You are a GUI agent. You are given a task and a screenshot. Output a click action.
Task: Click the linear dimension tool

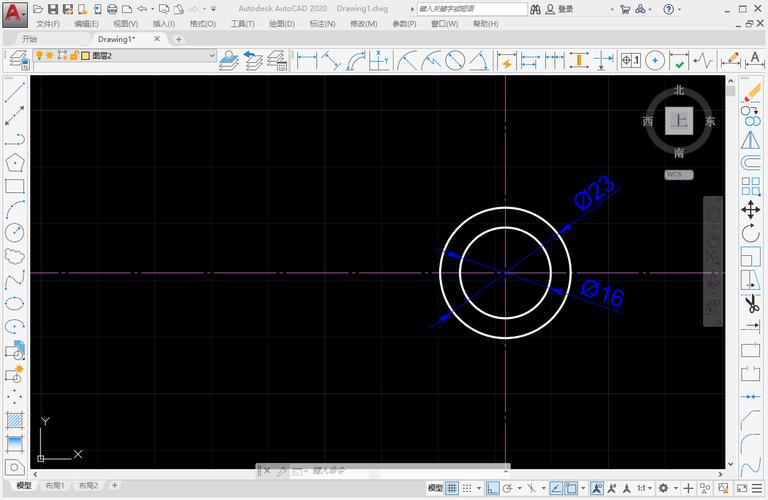pos(306,61)
